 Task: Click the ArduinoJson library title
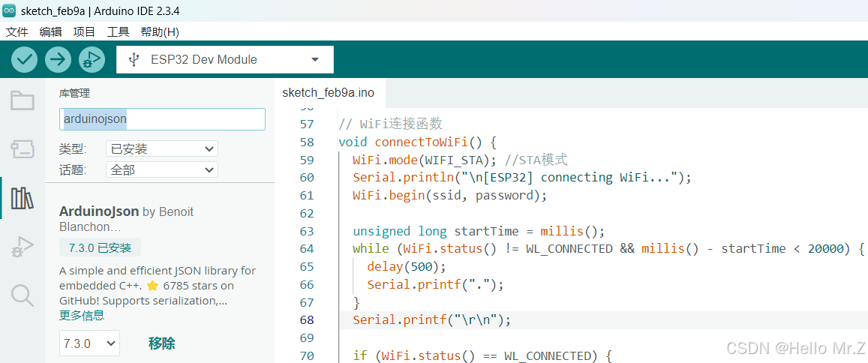pyautogui.click(x=99, y=211)
